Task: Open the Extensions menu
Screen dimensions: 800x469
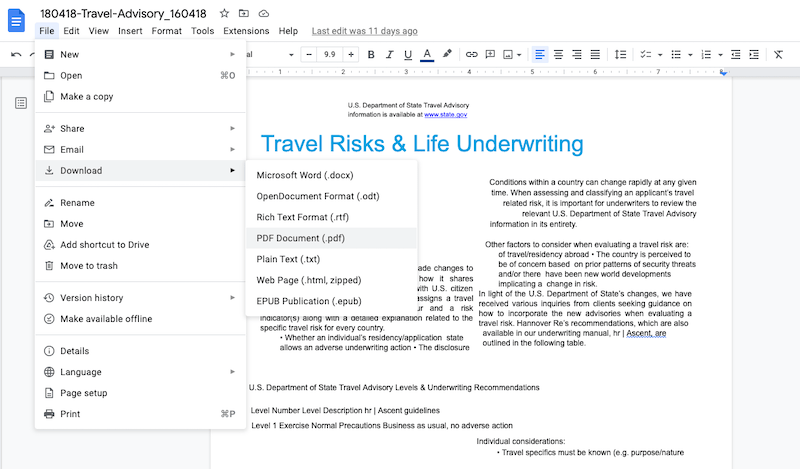Action: click(246, 31)
